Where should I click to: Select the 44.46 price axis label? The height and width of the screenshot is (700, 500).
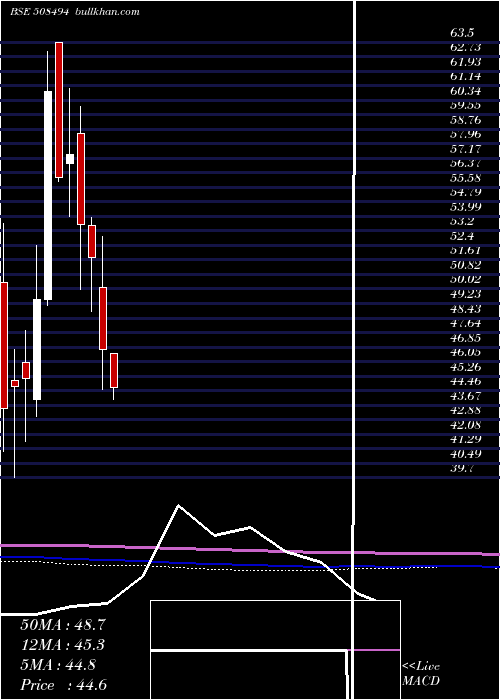click(x=466, y=381)
